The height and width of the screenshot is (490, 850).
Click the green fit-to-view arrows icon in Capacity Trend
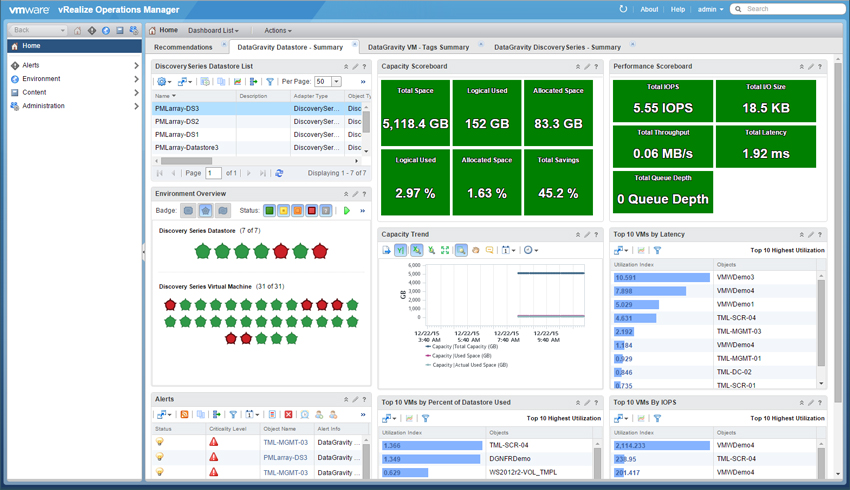[x=445, y=250]
